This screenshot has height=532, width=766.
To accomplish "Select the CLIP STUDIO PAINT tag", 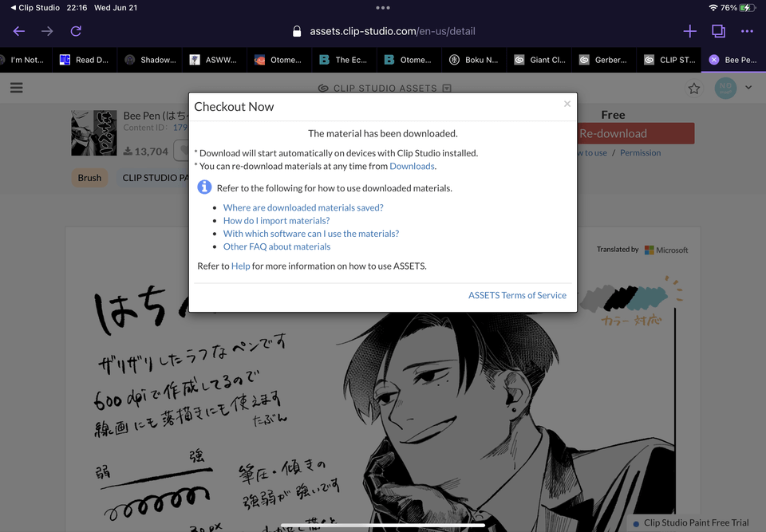I will 154,178.
